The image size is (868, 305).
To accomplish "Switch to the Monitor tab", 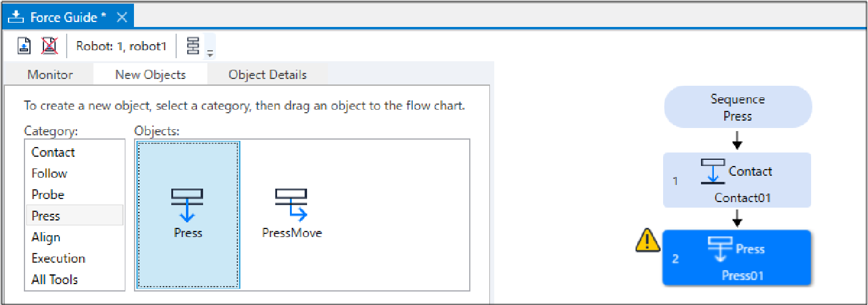I will (x=50, y=75).
